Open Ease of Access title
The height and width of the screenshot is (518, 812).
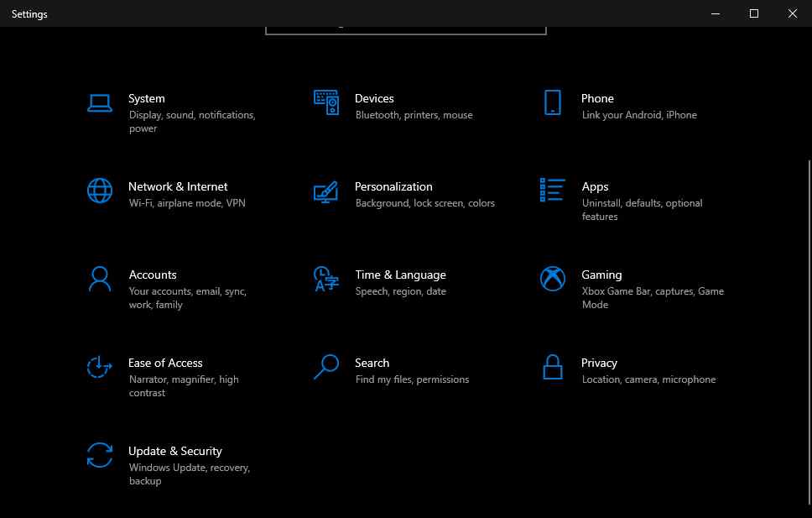165,363
